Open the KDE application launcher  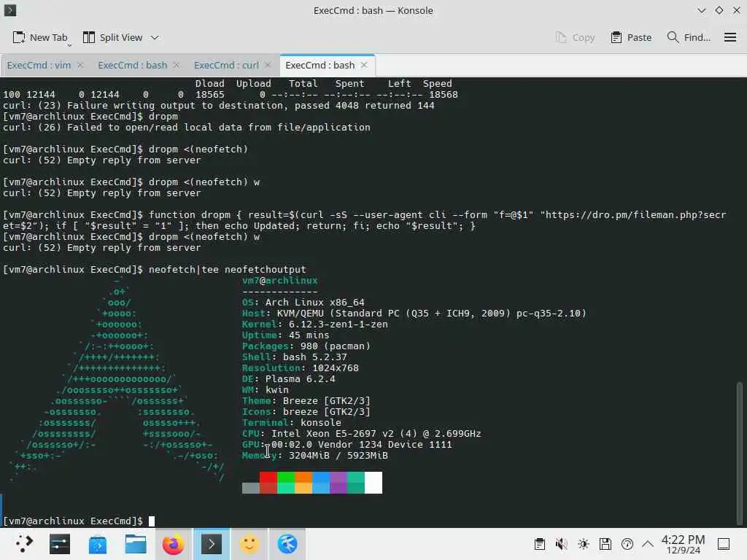pyautogui.click(x=24, y=544)
